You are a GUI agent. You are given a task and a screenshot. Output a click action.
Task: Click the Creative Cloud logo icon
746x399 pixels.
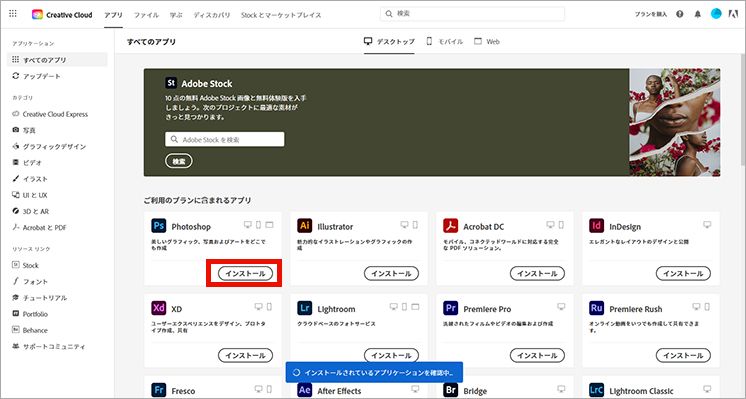(37, 14)
